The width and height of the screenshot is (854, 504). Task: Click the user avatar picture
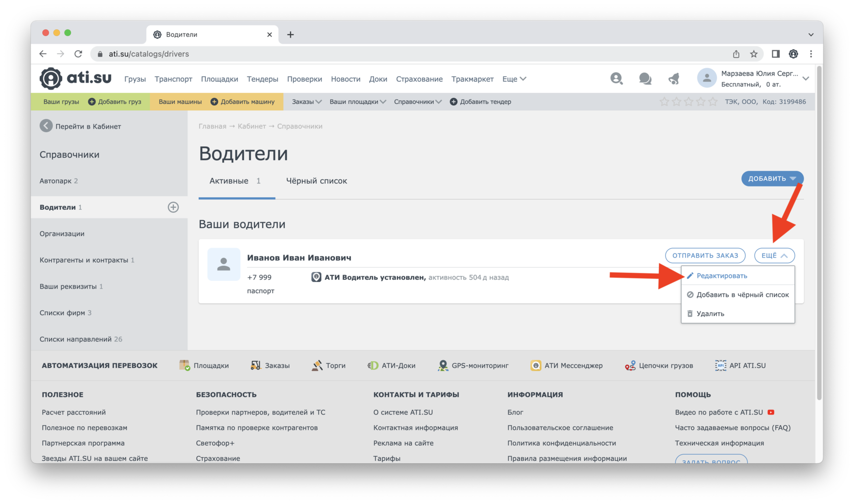[707, 78]
